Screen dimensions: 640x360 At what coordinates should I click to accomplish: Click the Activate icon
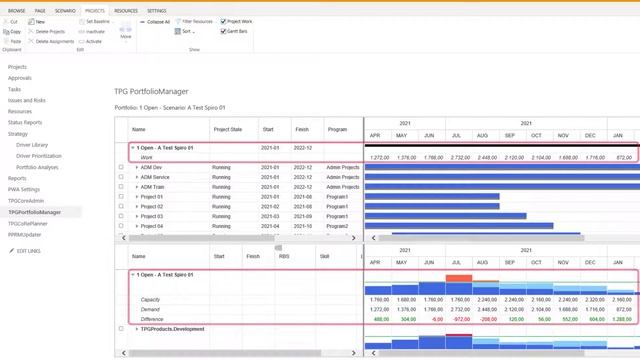pos(82,41)
